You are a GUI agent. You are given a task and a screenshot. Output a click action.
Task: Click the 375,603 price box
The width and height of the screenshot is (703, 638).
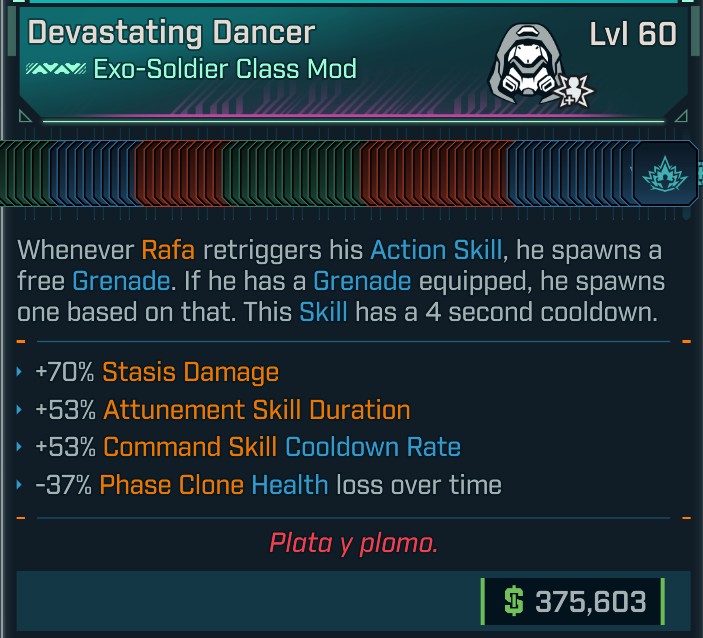pyautogui.click(x=573, y=601)
